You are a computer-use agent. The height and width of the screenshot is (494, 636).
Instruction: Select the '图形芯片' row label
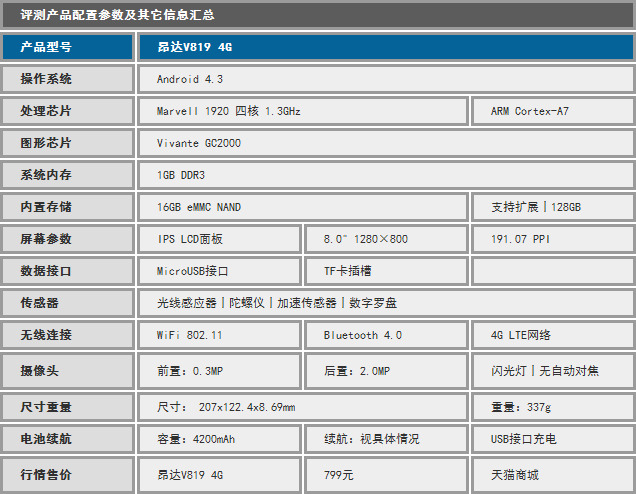(x=68, y=143)
